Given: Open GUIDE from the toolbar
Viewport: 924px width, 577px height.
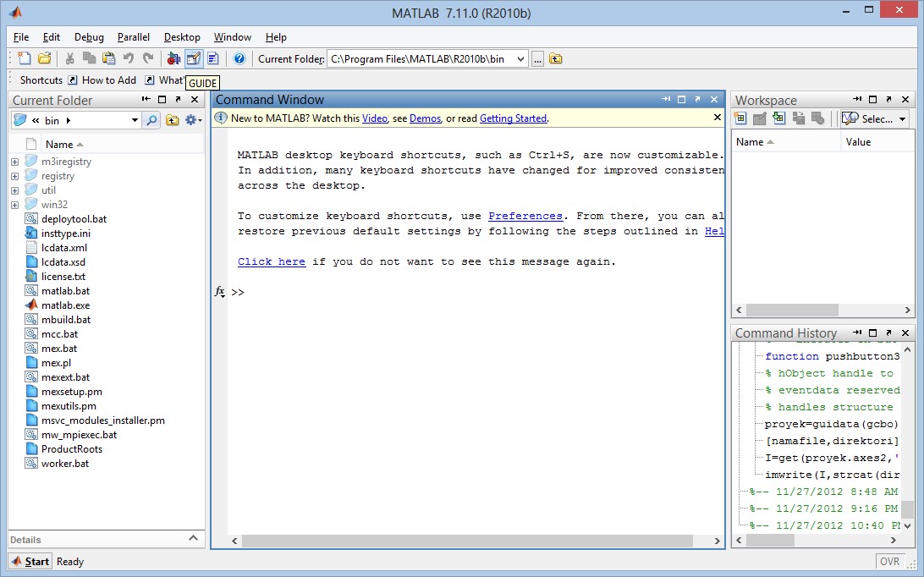Looking at the screenshot, I should [193, 58].
